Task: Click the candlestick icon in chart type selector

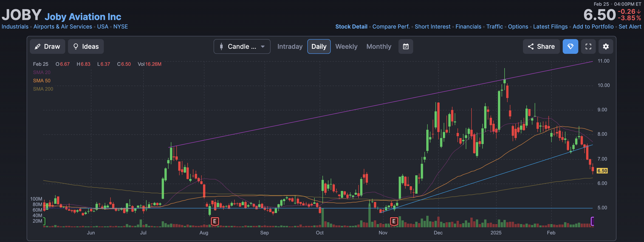Action: 221,47
